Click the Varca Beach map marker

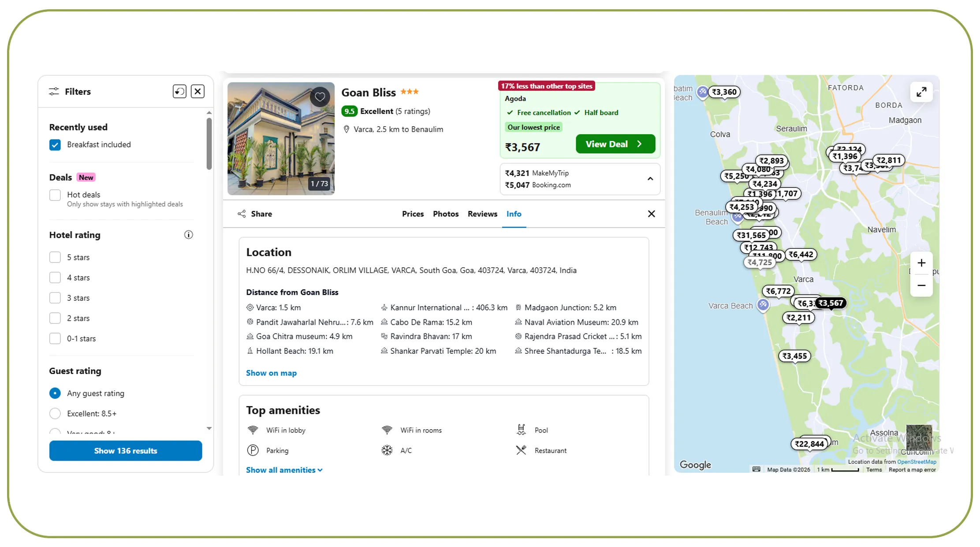[763, 304]
